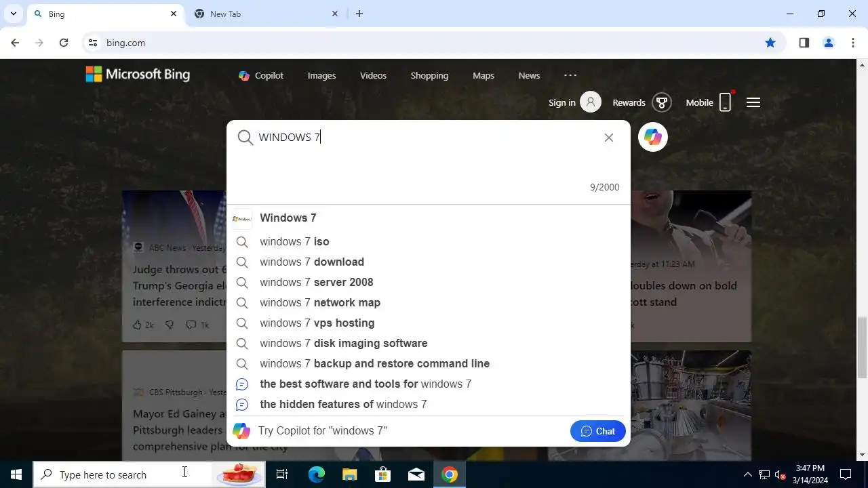Image resolution: width=868 pixels, height=488 pixels.
Task: Toggle the Chrome side panel
Action: [x=804, y=43]
